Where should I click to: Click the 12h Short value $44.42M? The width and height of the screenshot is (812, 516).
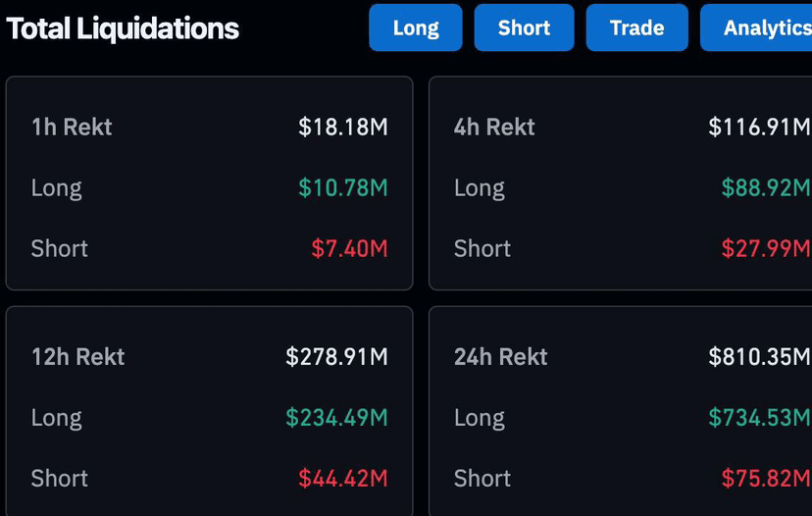(343, 478)
